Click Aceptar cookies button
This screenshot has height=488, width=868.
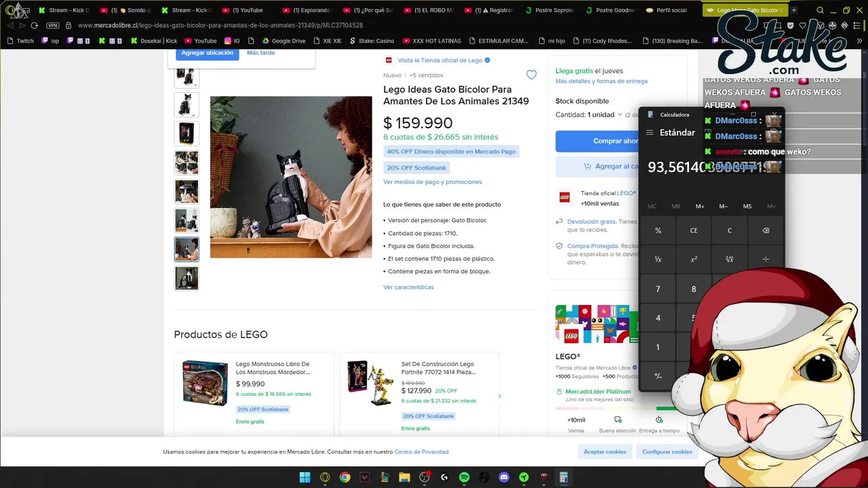[605, 451]
